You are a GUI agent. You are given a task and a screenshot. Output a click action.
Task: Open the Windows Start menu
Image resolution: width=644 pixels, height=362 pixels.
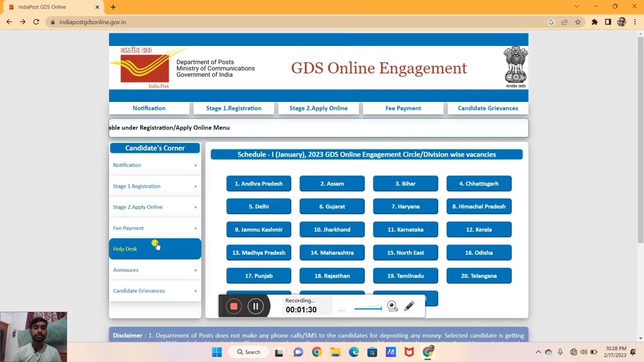pos(217,352)
